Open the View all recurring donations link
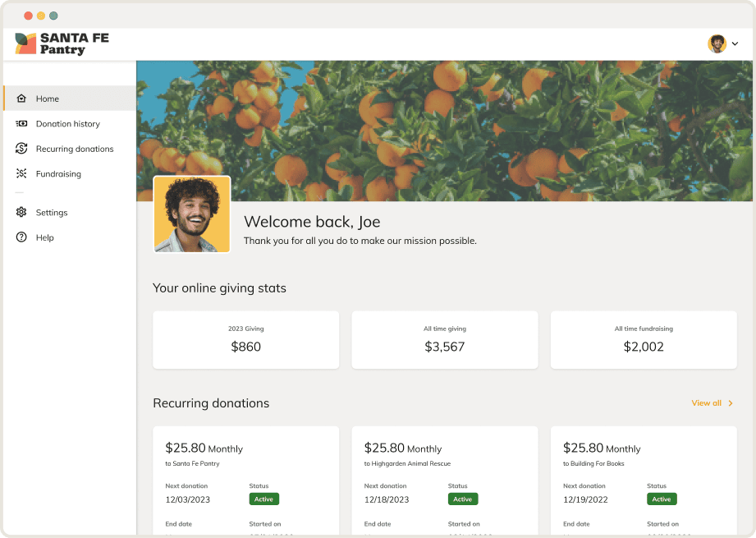The height and width of the screenshot is (538, 756). 706,403
